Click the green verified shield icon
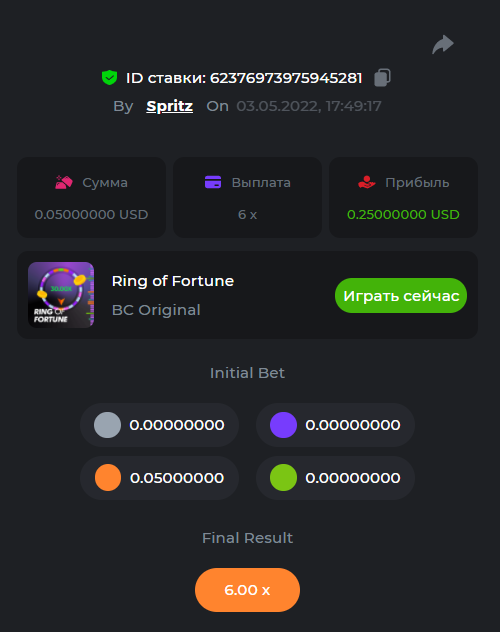 pos(109,77)
